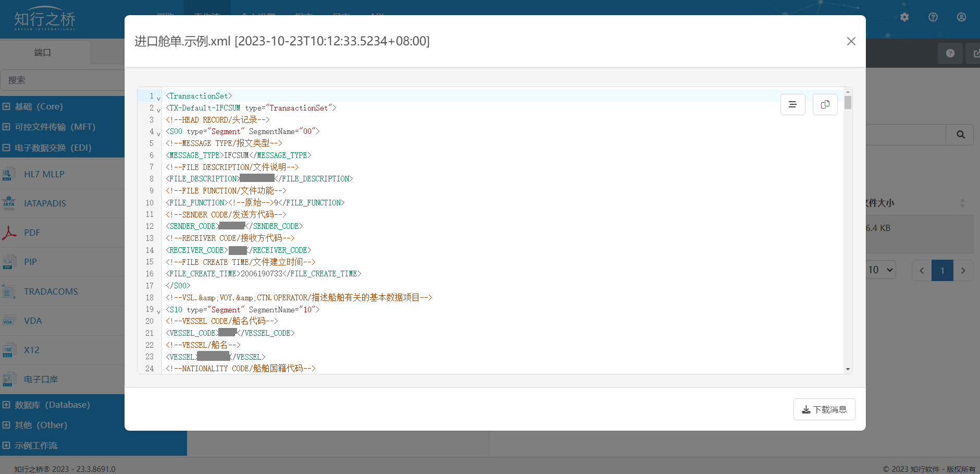Close the XML message dialog

pyautogui.click(x=851, y=41)
